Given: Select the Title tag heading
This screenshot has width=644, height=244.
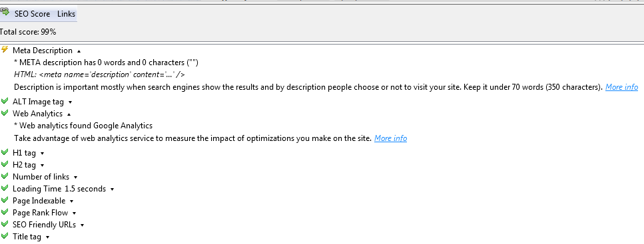Looking at the screenshot, I should click(27, 237).
